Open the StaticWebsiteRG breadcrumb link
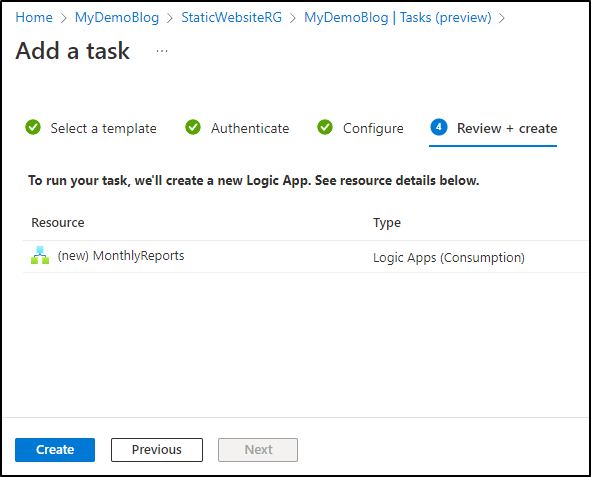Screen dimensions: 591x477 [x=231, y=17]
